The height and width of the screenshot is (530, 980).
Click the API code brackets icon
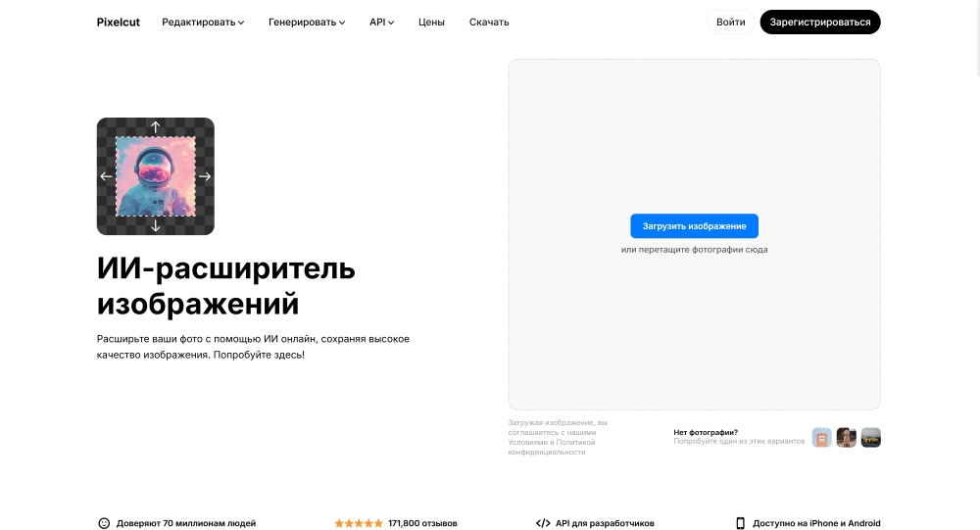point(543,523)
